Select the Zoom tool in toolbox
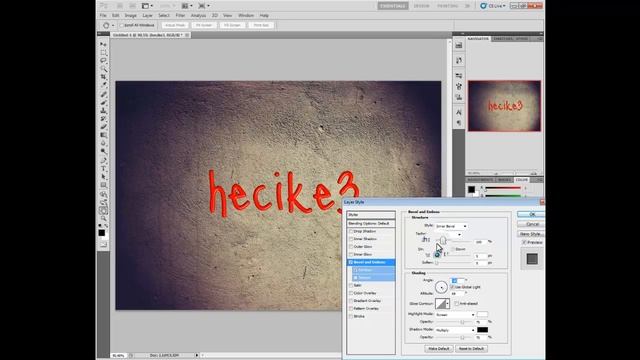This screenshot has width=640, height=360. pos(103,219)
